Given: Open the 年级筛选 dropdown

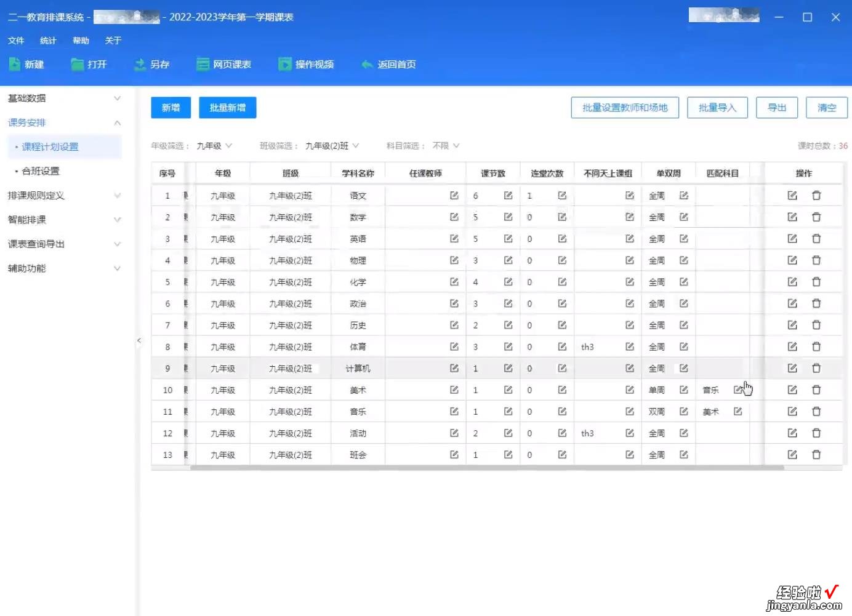Looking at the screenshot, I should click(214, 146).
